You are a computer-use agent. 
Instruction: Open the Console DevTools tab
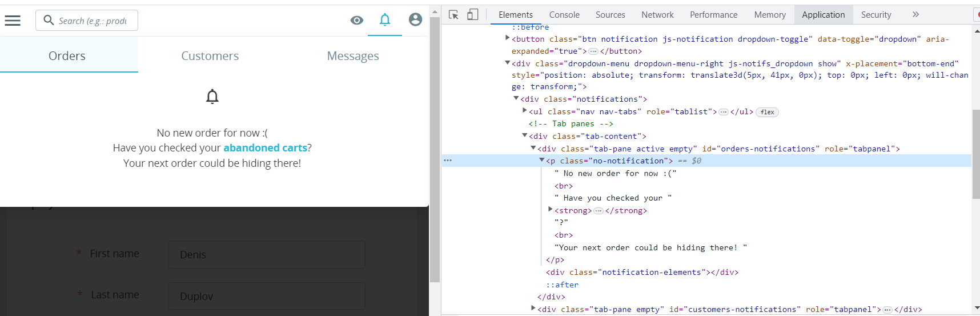click(564, 15)
